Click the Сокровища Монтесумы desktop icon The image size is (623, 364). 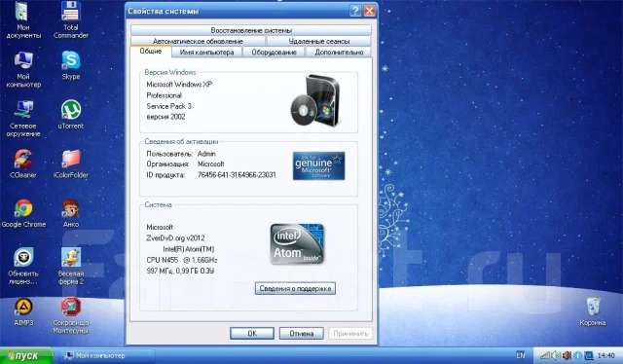pyautogui.click(x=71, y=315)
